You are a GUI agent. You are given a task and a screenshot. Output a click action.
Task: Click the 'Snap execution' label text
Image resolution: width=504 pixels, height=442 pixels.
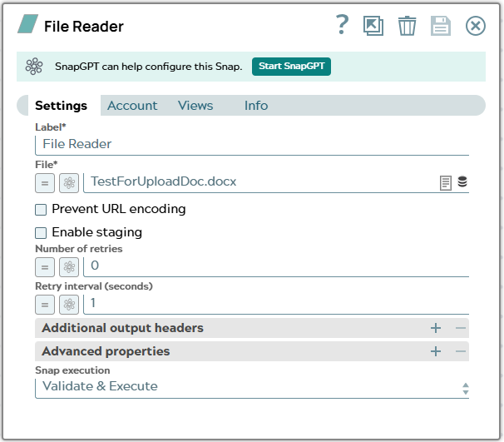point(72,370)
